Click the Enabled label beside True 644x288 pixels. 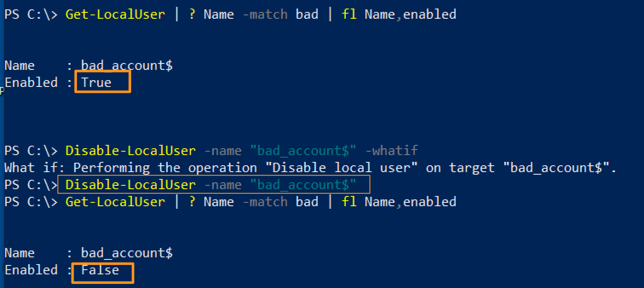[31, 82]
